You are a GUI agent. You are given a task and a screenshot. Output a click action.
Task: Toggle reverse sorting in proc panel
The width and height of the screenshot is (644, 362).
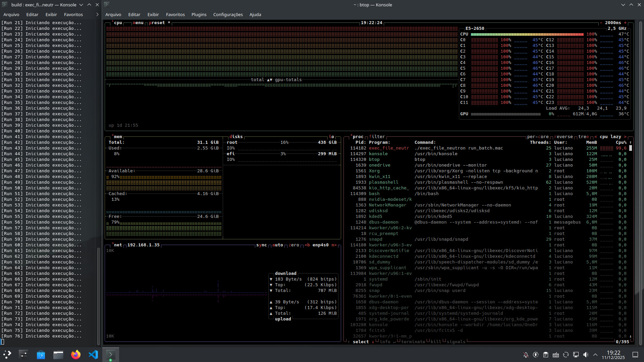(563, 137)
